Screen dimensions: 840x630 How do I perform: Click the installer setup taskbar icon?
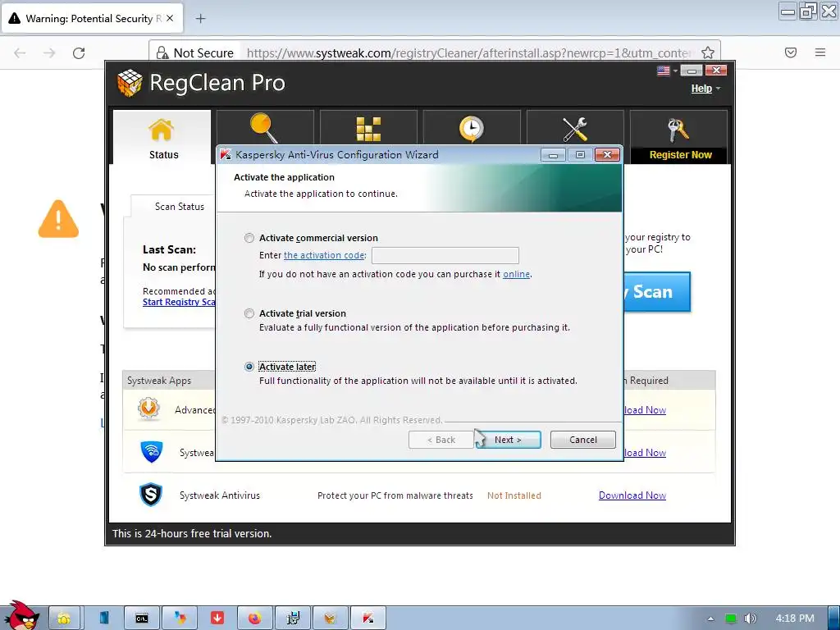(293, 619)
